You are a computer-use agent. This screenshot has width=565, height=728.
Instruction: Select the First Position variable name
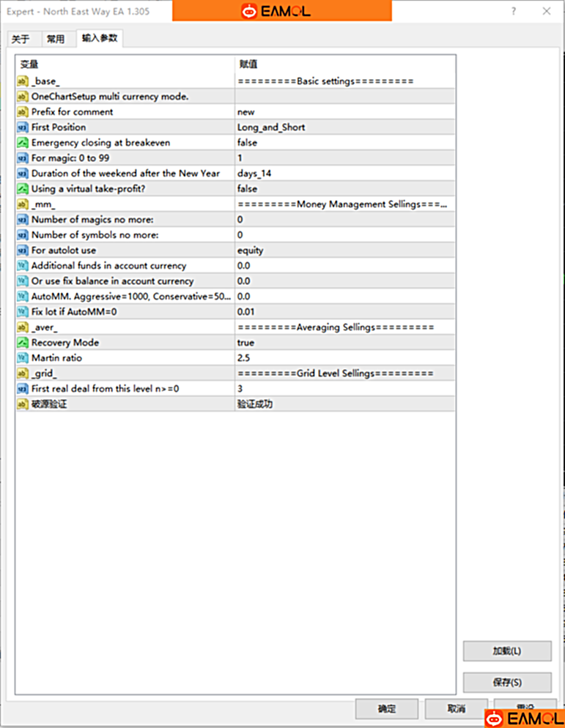coord(59,127)
